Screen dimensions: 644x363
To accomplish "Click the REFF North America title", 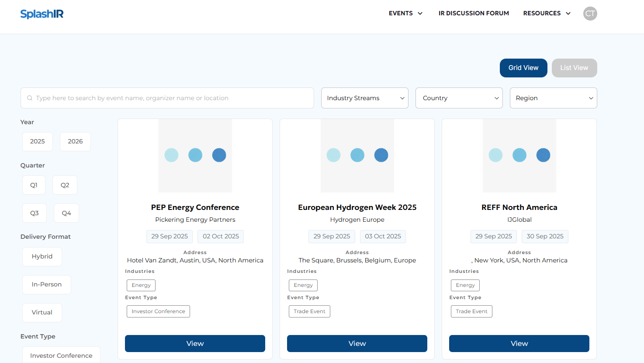I will (519, 207).
